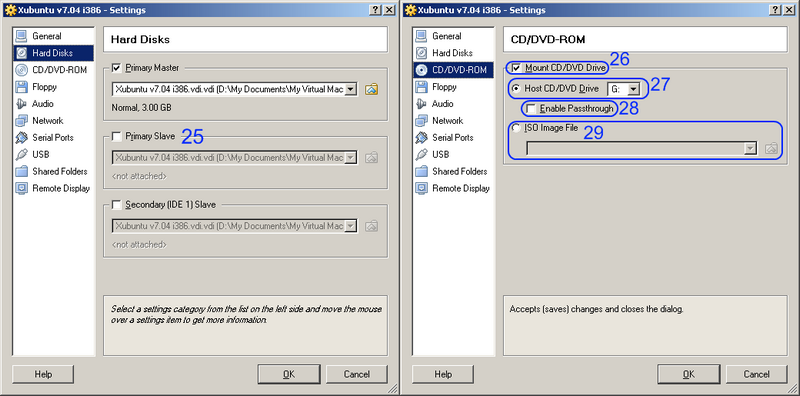
Task: Click title bar help question mark, right window
Action: coord(776,10)
